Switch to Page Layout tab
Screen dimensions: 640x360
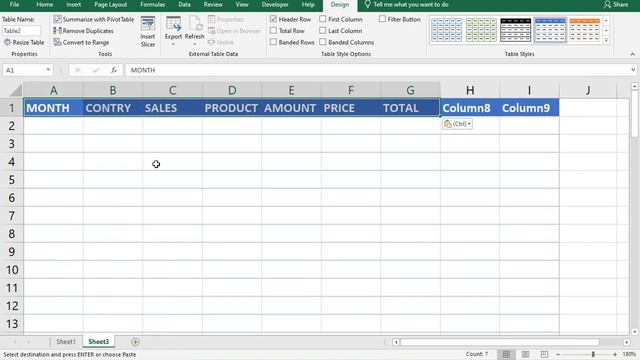tap(111, 4)
